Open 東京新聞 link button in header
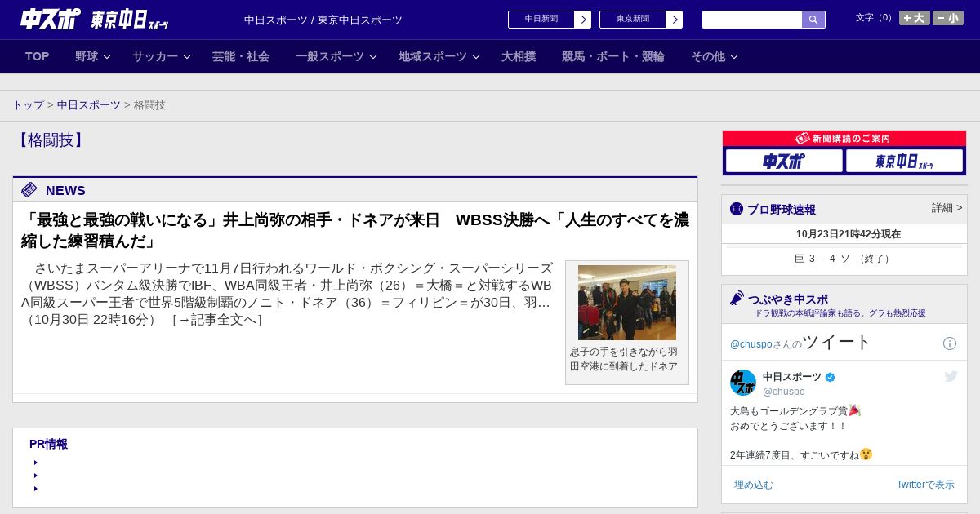This screenshot has height=514, width=980. [x=633, y=20]
